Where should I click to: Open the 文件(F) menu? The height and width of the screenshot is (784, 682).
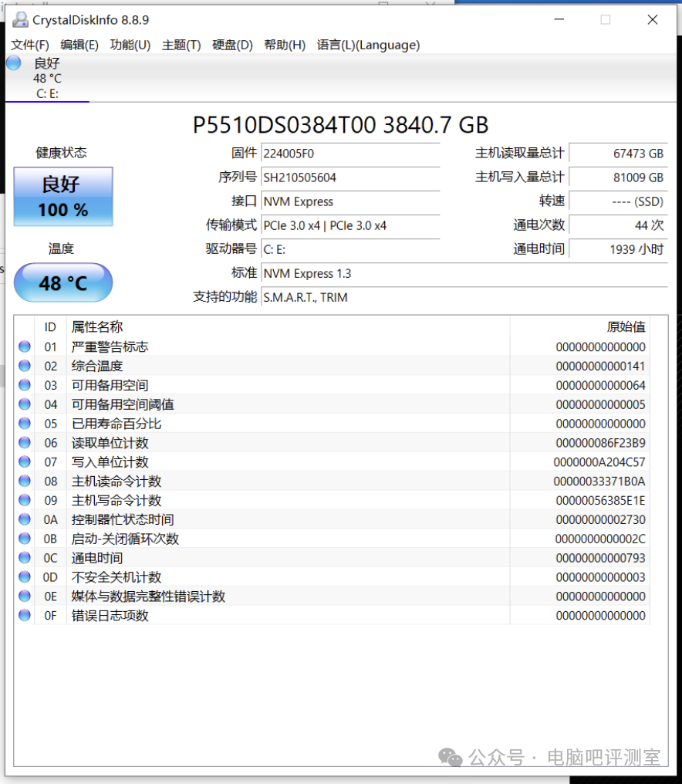tap(30, 45)
